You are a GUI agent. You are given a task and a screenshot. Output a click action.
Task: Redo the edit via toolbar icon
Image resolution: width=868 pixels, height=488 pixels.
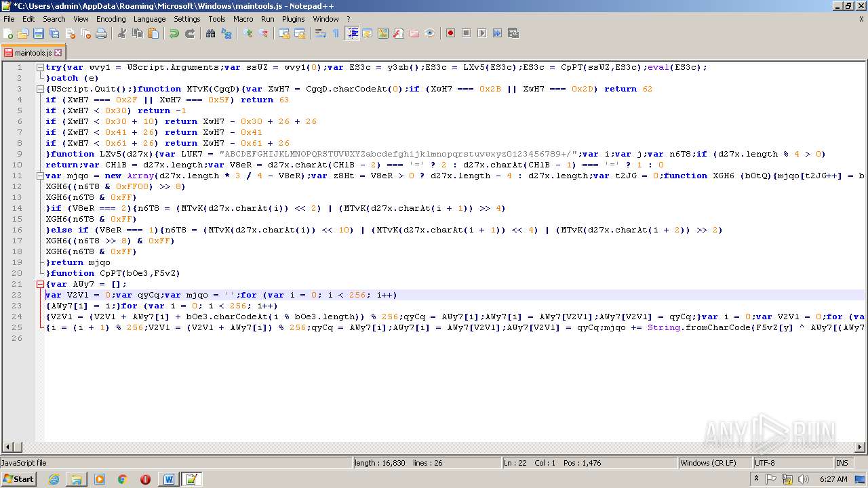tap(190, 33)
